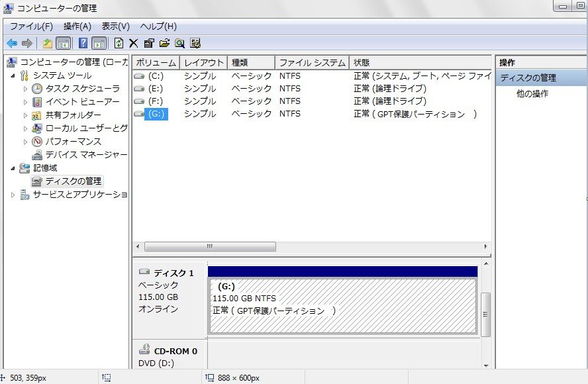Click the volume list scroll-right arrow

(485, 246)
